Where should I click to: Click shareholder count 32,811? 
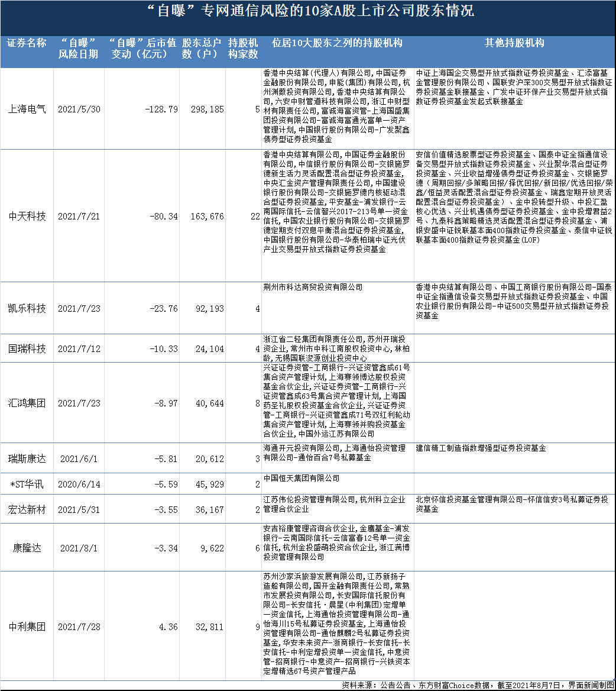click(x=210, y=627)
